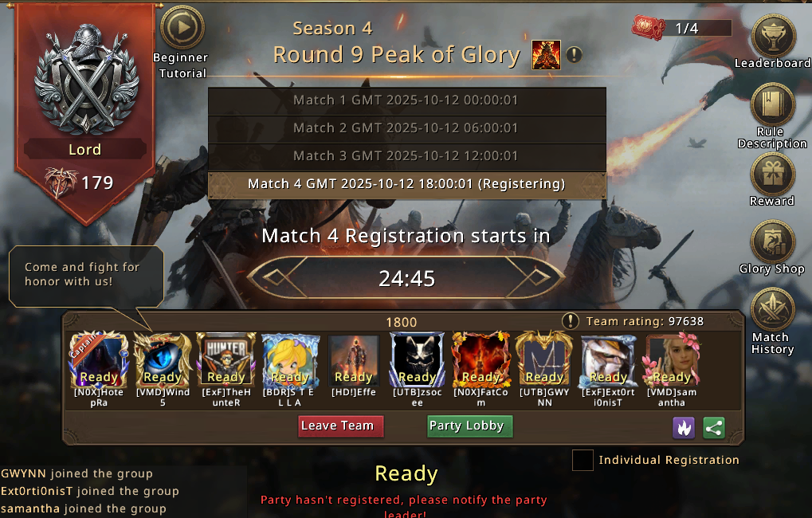
Task: Select Match 2 GMT 06:00:01 row
Action: tap(407, 128)
